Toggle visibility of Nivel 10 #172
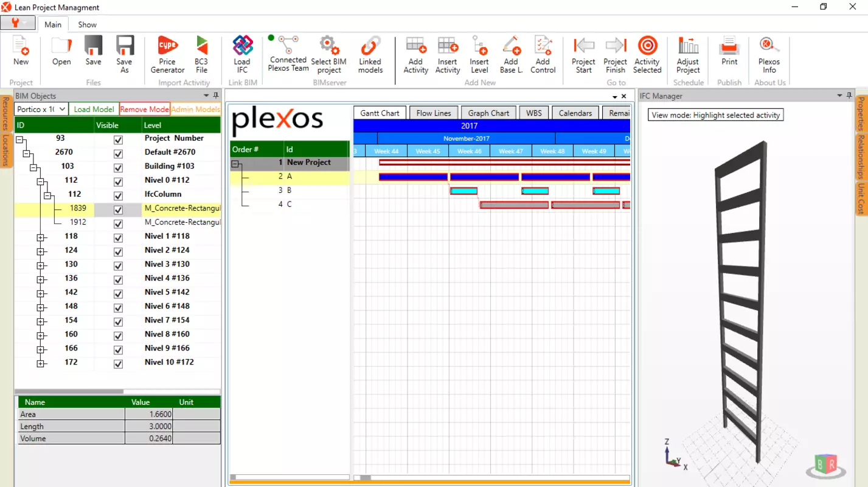Viewport: 868px width, 487px height. pyautogui.click(x=118, y=364)
